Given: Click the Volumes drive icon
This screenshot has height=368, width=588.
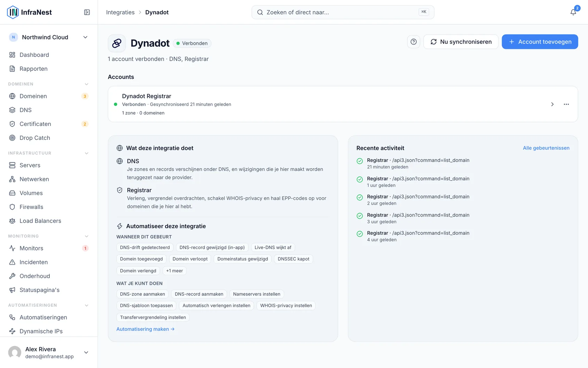Looking at the screenshot, I should pyautogui.click(x=12, y=193).
